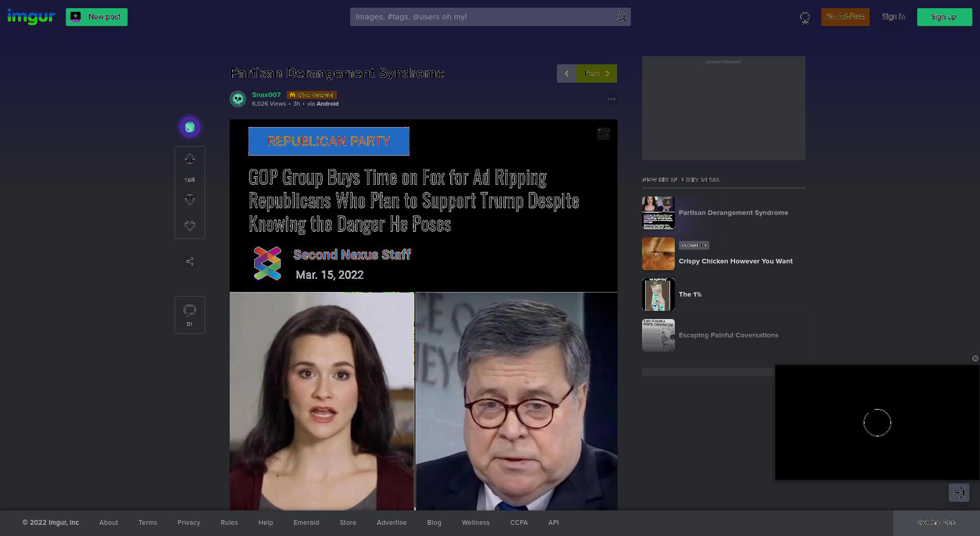The width and height of the screenshot is (980, 536).
Task: Click the collapse sidebar arrow icon
Action: 959,493
